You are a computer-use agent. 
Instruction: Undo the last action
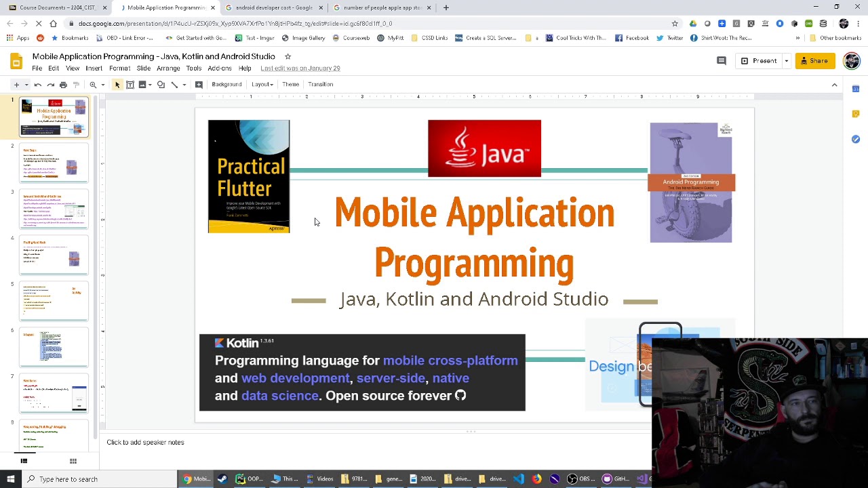(38, 85)
